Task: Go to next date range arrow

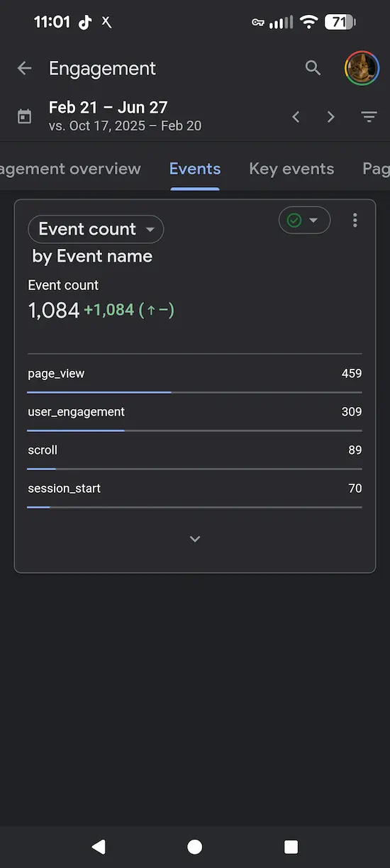Action: [x=330, y=117]
